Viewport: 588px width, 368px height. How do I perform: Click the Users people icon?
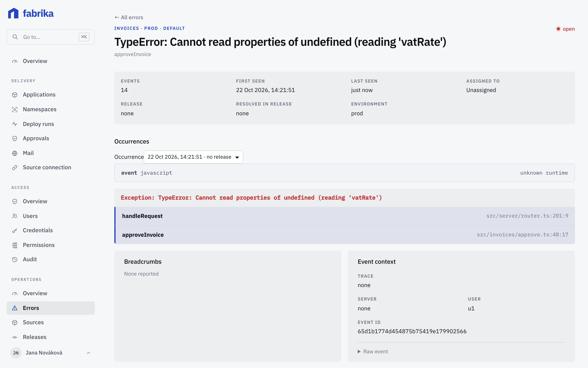(15, 216)
